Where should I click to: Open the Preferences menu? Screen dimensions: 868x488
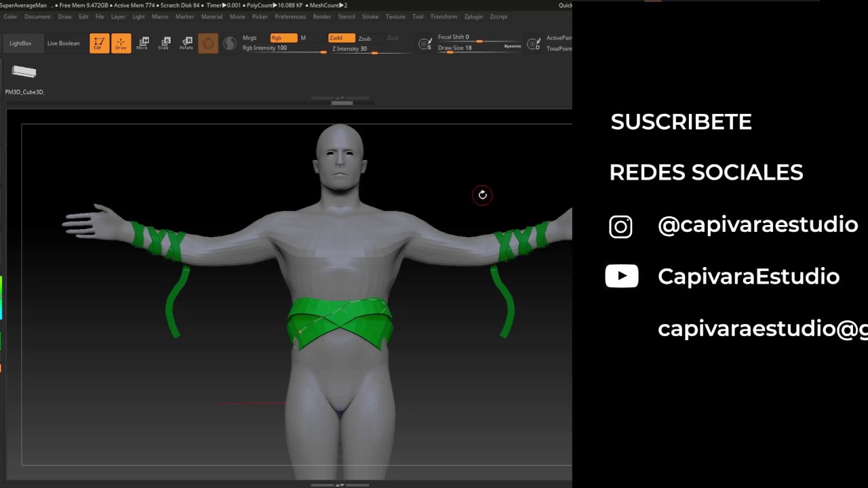coord(290,16)
